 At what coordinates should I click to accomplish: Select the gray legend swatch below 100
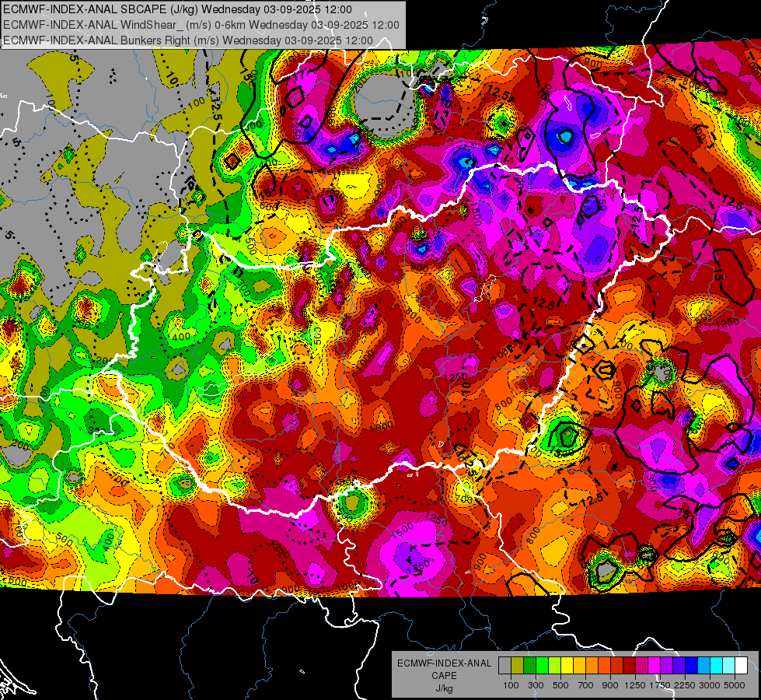click(504, 666)
